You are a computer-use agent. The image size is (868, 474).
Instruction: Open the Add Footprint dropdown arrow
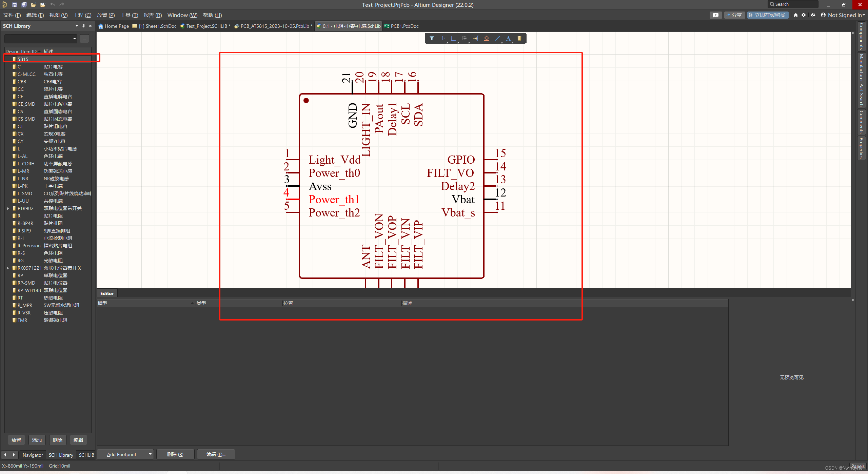(150, 454)
